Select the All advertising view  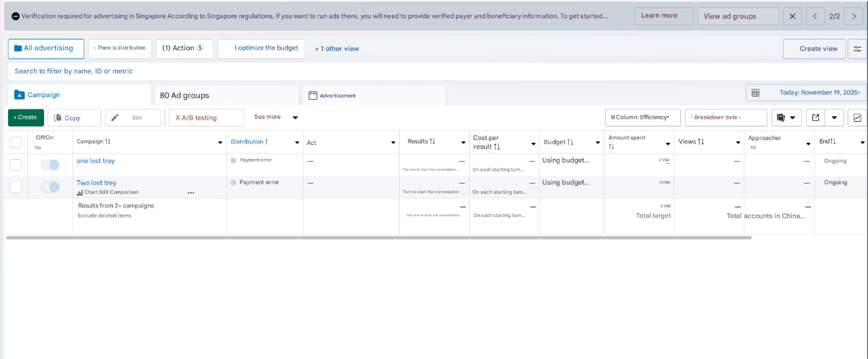46,48
